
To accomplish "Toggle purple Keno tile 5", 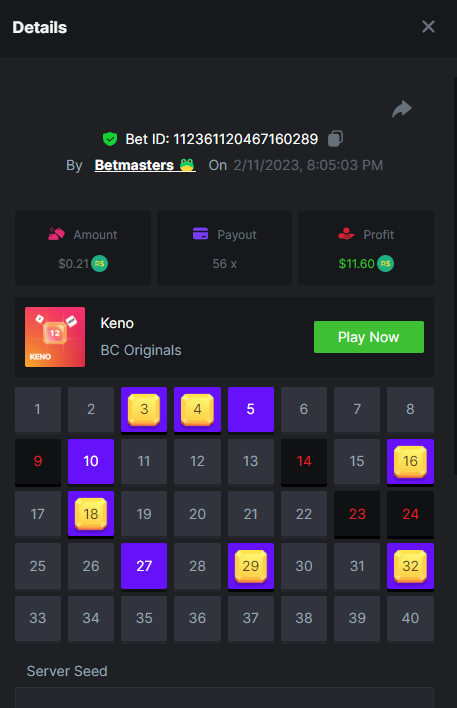I will tap(251, 410).
